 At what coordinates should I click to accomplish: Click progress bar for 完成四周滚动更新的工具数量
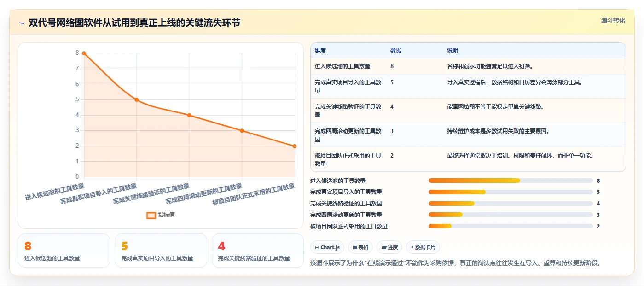point(511,215)
